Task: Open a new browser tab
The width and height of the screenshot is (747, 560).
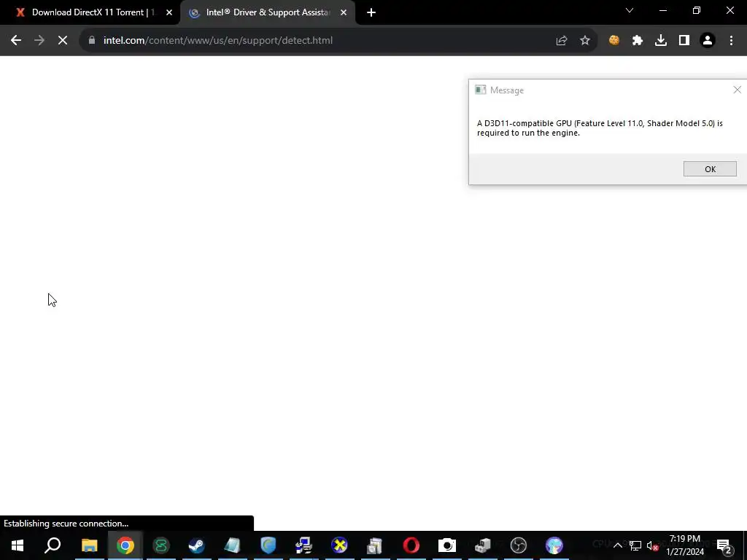Action: pyautogui.click(x=371, y=13)
